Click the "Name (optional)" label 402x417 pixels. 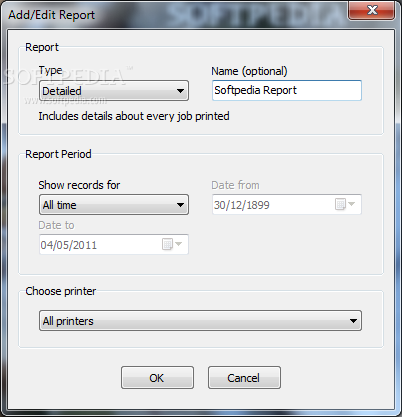pyautogui.click(x=249, y=71)
